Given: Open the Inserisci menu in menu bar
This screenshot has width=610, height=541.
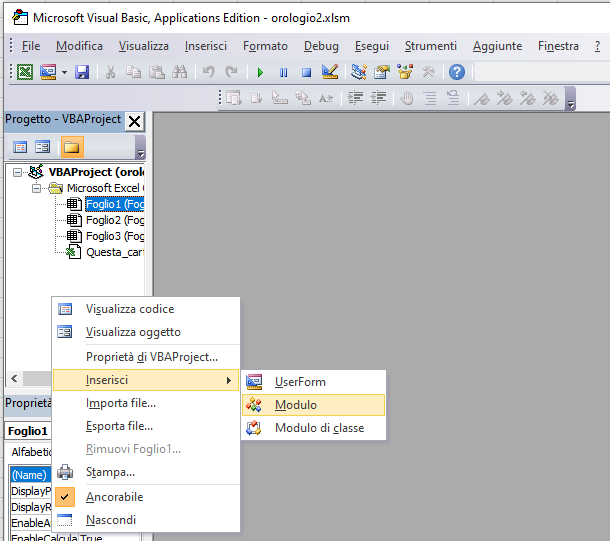Looking at the screenshot, I should 205,46.
